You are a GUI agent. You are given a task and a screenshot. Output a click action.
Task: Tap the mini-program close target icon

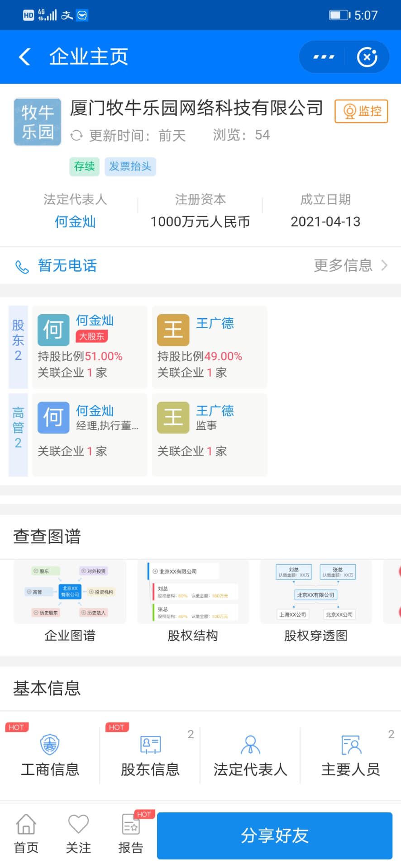point(367,57)
